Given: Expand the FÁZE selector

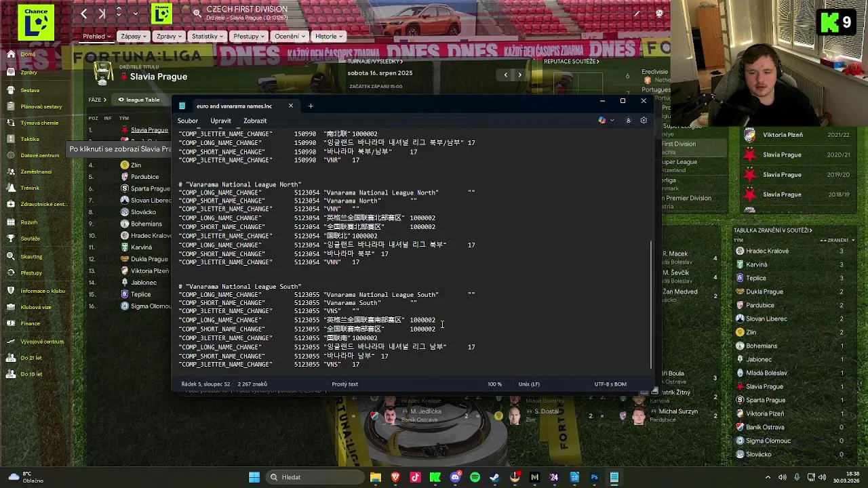Looking at the screenshot, I should 98,100.
